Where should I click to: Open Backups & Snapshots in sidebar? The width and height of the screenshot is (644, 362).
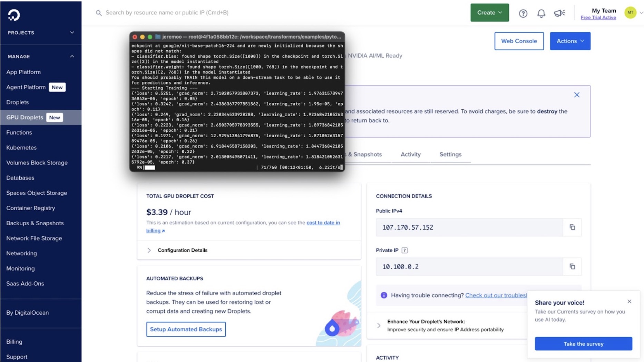(x=35, y=223)
